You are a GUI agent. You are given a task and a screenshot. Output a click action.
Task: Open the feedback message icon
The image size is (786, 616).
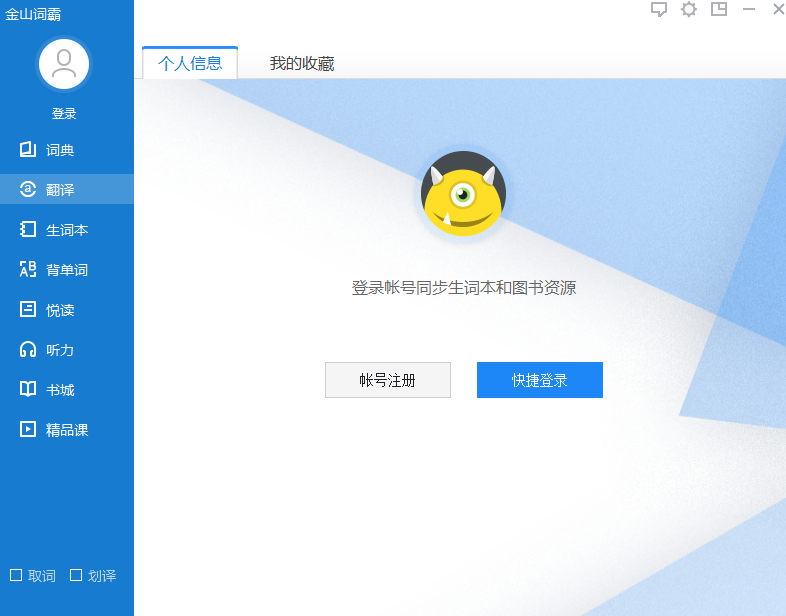coord(659,9)
